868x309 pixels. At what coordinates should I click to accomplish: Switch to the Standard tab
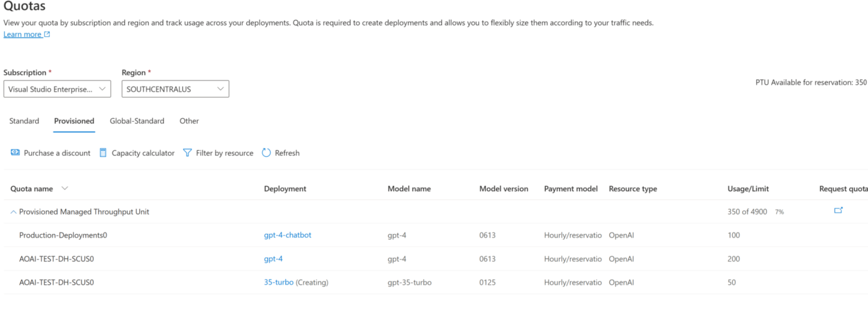24,121
